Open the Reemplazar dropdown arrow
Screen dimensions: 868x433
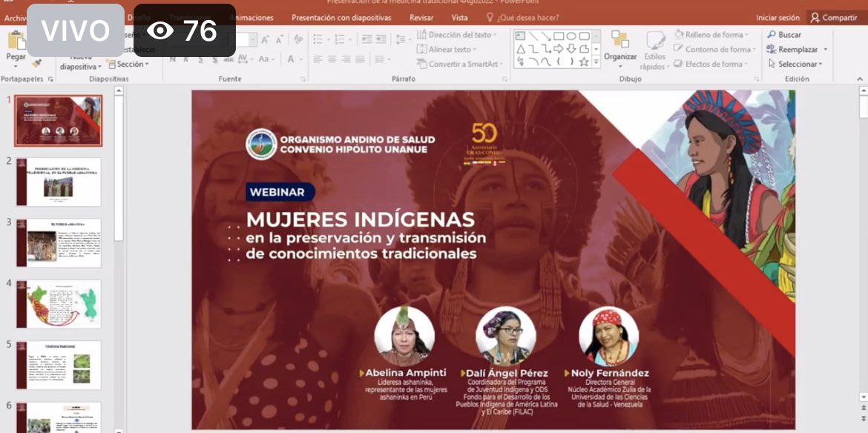pyautogui.click(x=826, y=49)
